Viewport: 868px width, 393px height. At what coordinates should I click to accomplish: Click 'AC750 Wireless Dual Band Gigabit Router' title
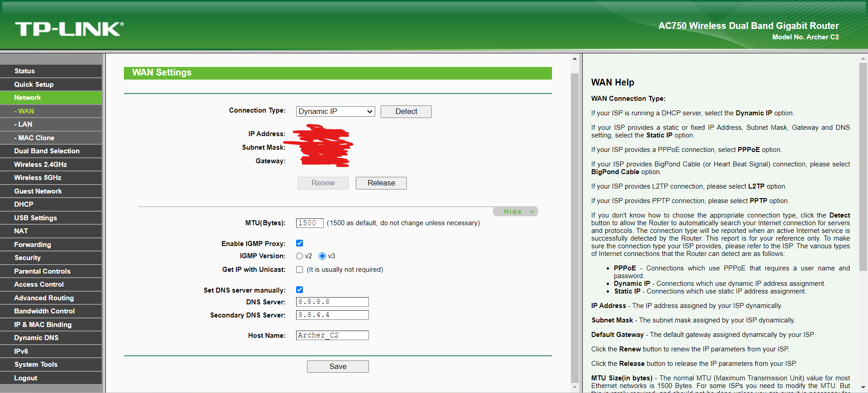pos(749,26)
